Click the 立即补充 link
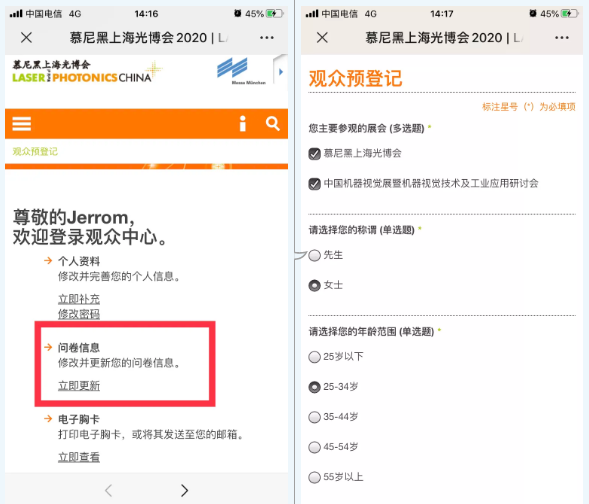Screen dimensions: 589x504 pos(79,299)
